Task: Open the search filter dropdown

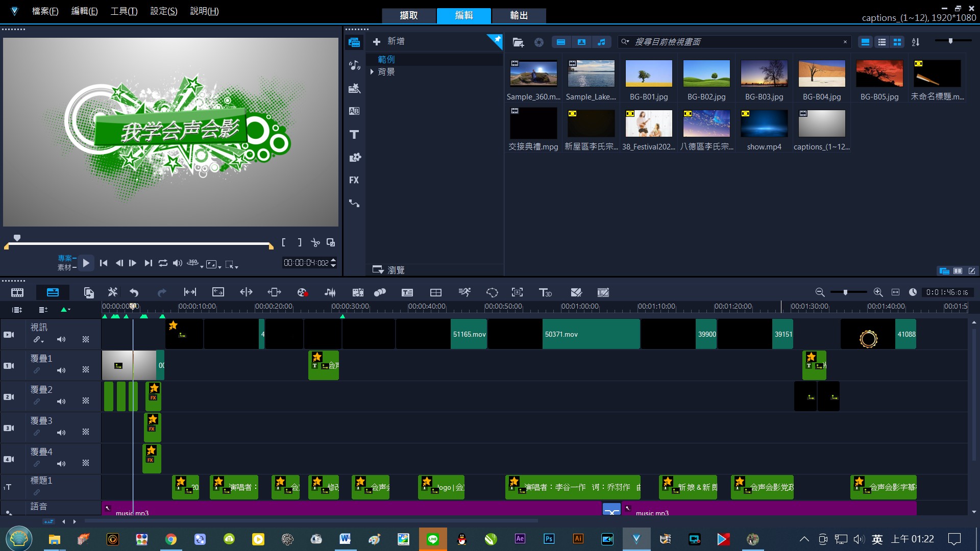Action: coord(625,42)
